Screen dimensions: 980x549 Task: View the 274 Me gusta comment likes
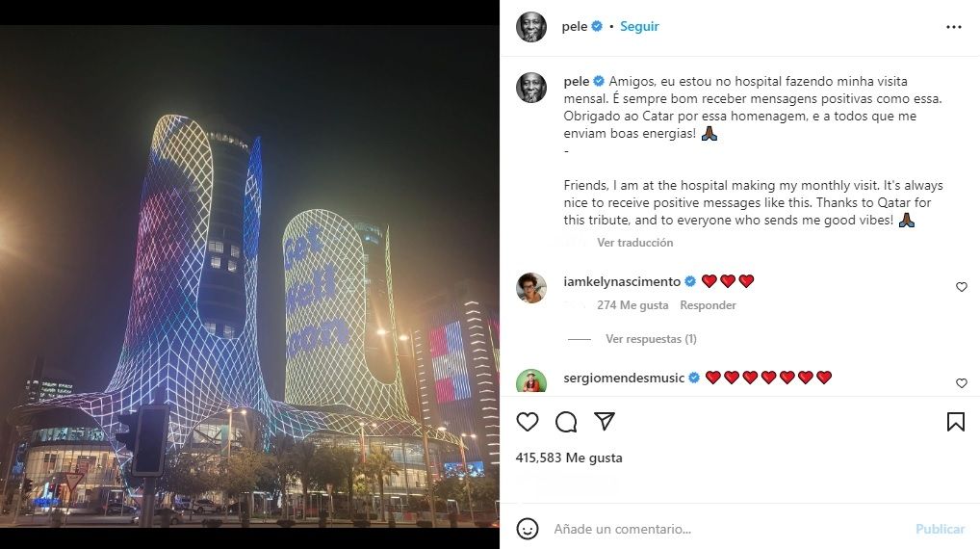[x=632, y=305]
